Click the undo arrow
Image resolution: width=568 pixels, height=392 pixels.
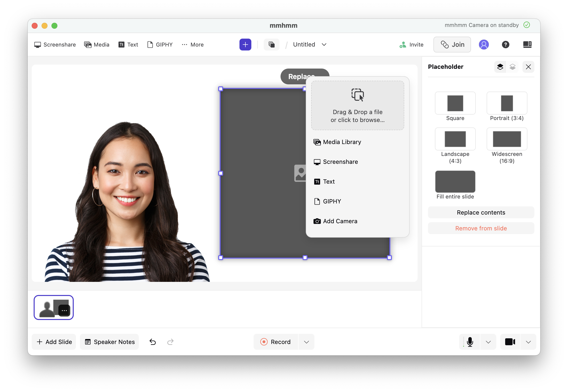tap(153, 342)
